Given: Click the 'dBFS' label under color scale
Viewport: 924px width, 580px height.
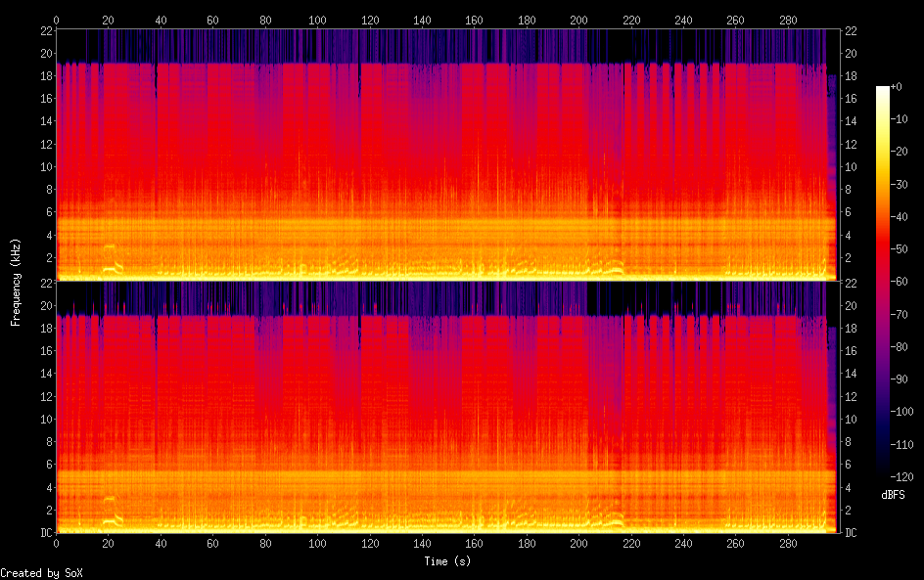Looking at the screenshot, I should tap(893, 495).
